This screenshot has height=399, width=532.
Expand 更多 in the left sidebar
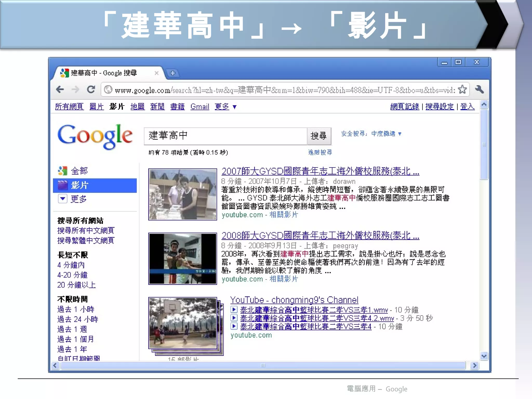tap(72, 199)
